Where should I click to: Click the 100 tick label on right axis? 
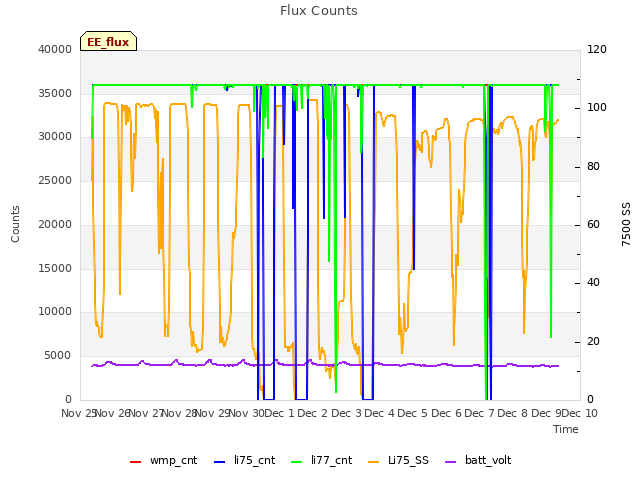click(x=597, y=107)
